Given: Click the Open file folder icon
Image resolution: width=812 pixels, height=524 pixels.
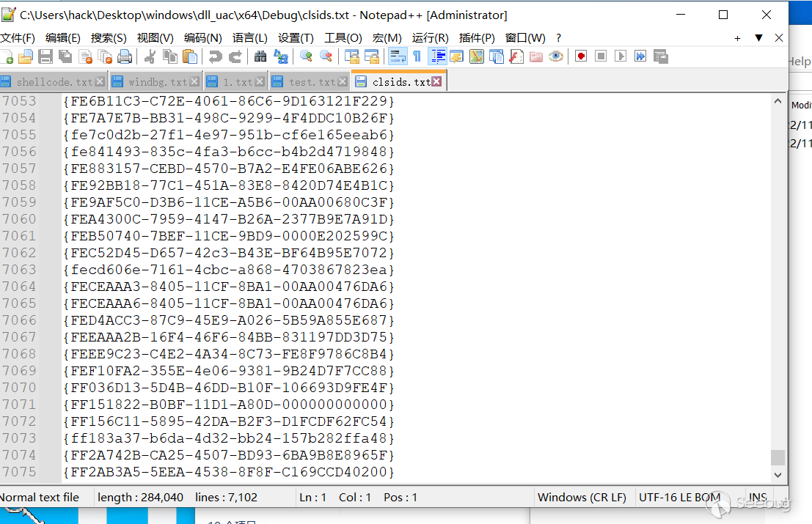Looking at the screenshot, I should (x=26, y=56).
